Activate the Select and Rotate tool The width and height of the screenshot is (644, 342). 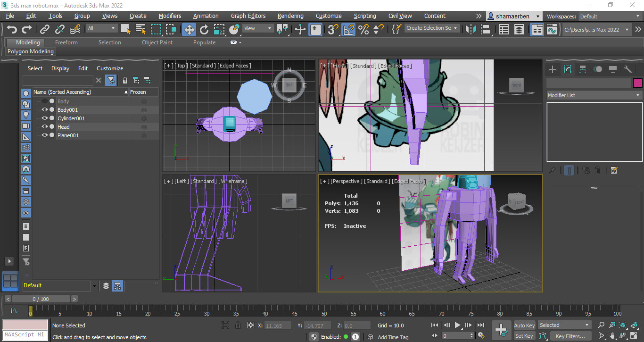pos(204,29)
